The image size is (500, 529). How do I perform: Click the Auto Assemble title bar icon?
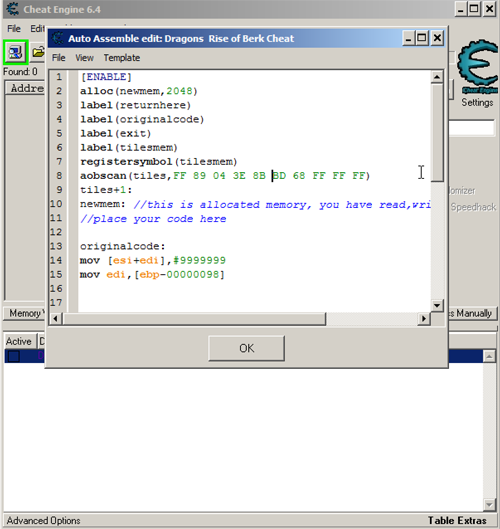[57, 38]
